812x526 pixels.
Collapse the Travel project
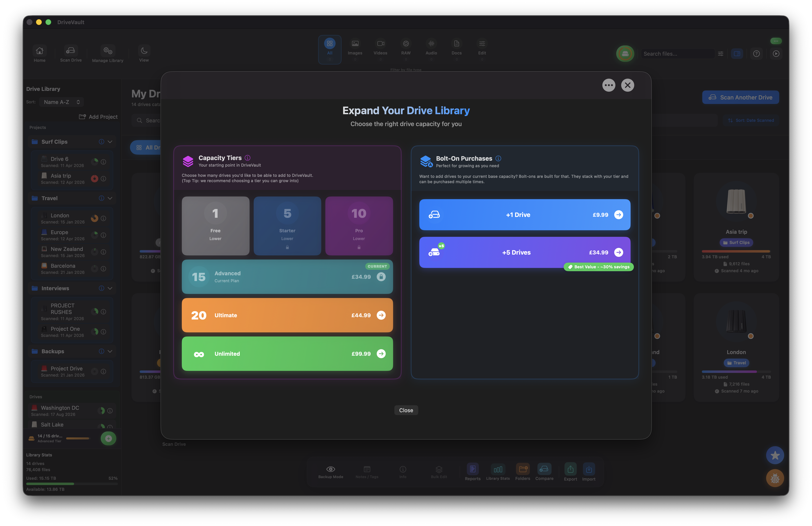(110, 198)
